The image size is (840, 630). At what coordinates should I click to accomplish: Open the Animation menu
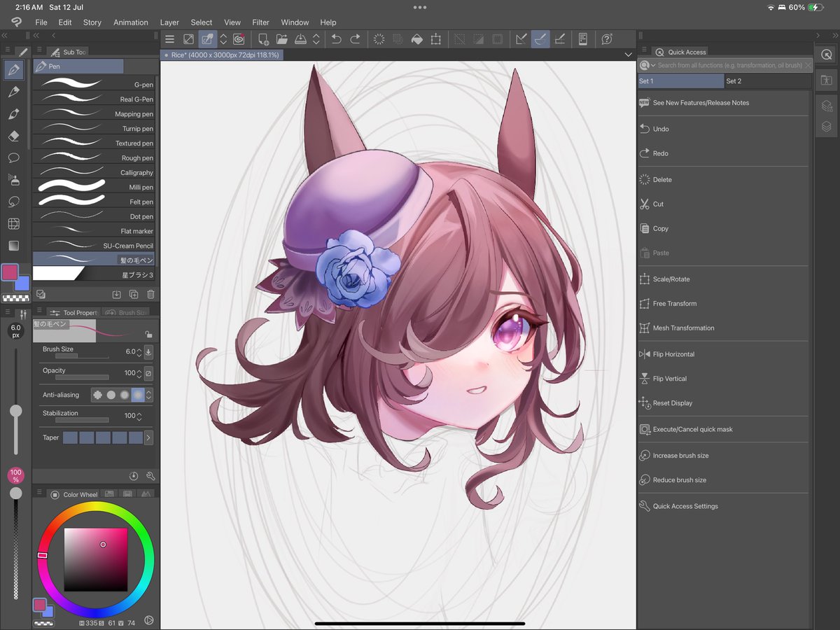point(131,22)
